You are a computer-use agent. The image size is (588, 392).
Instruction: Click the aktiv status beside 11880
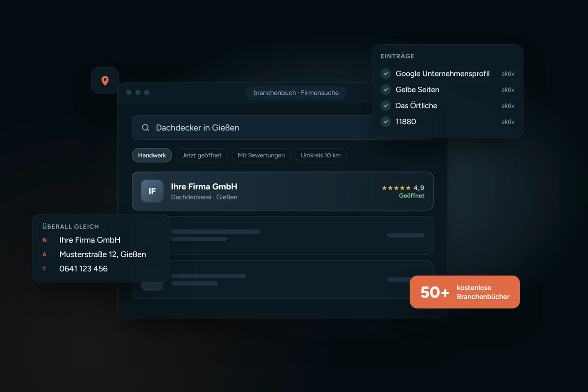click(x=508, y=122)
